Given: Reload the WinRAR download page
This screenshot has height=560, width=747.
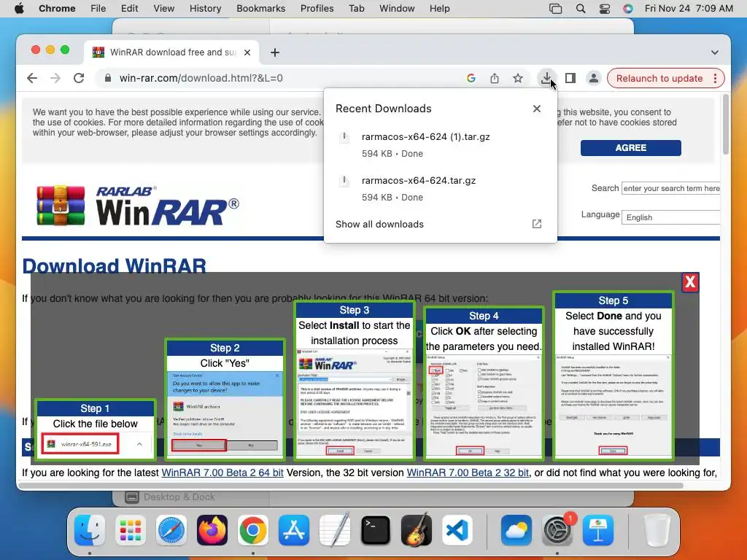Looking at the screenshot, I should [79, 78].
